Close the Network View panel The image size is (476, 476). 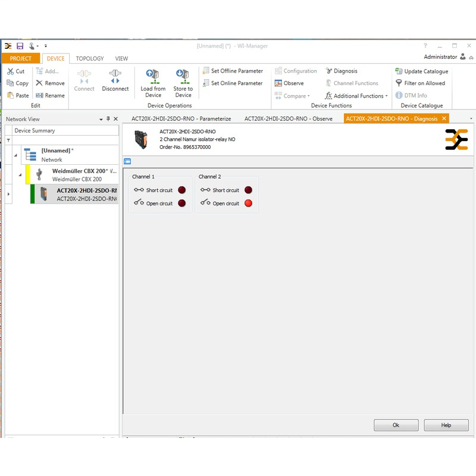pyautogui.click(x=115, y=118)
